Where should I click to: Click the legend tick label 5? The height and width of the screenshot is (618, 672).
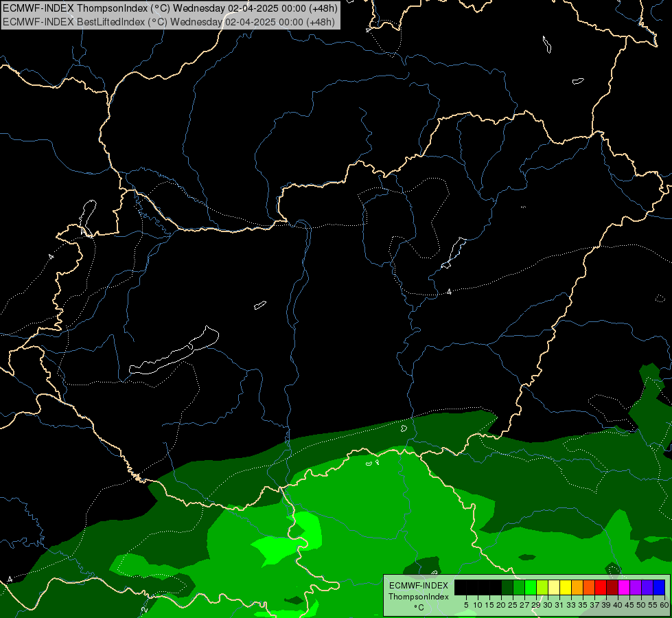coord(466,605)
